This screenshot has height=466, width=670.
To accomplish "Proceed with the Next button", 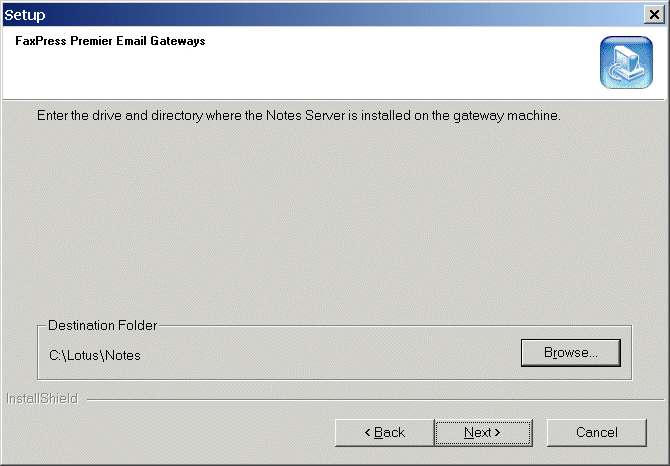I will (483, 433).
